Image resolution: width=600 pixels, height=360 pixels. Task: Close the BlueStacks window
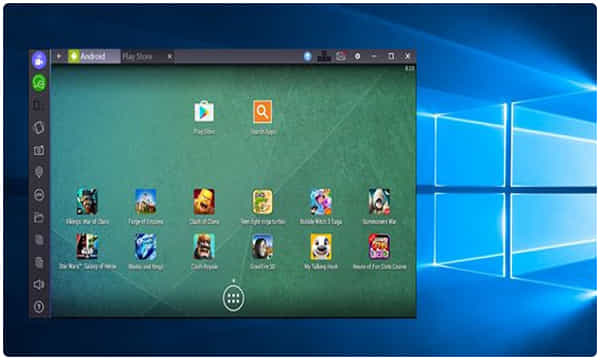(408, 56)
